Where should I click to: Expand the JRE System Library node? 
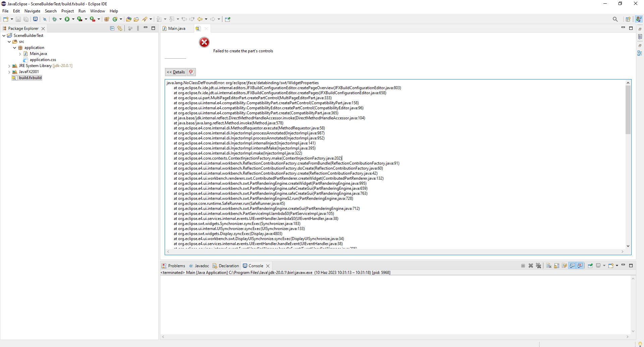click(9, 66)
